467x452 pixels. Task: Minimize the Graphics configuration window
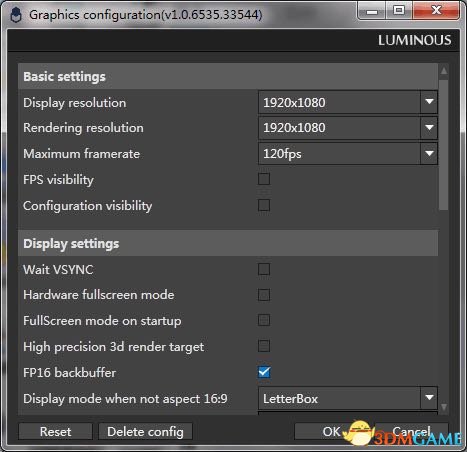pos(372,11)
